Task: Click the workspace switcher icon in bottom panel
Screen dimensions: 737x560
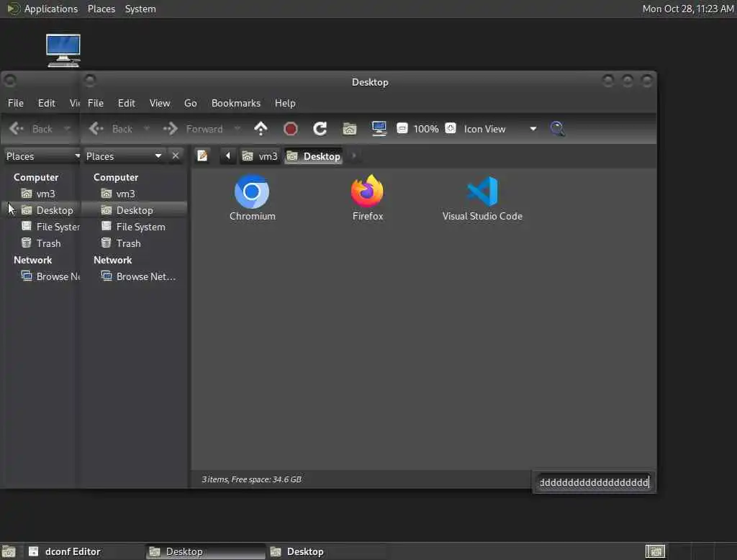Action: coord(655,551)
